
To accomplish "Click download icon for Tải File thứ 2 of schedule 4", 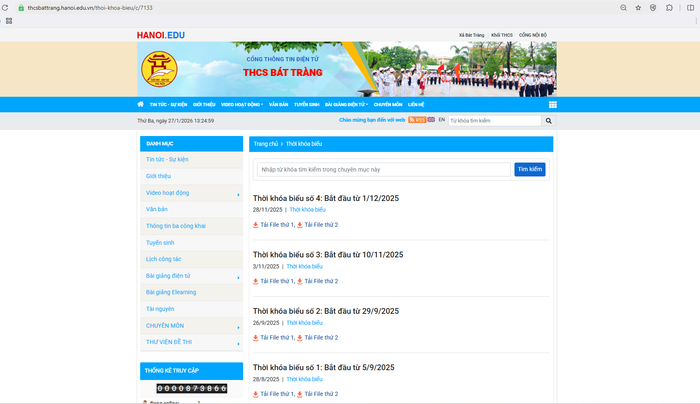I will pyautogui.click(x=300, y=225).
